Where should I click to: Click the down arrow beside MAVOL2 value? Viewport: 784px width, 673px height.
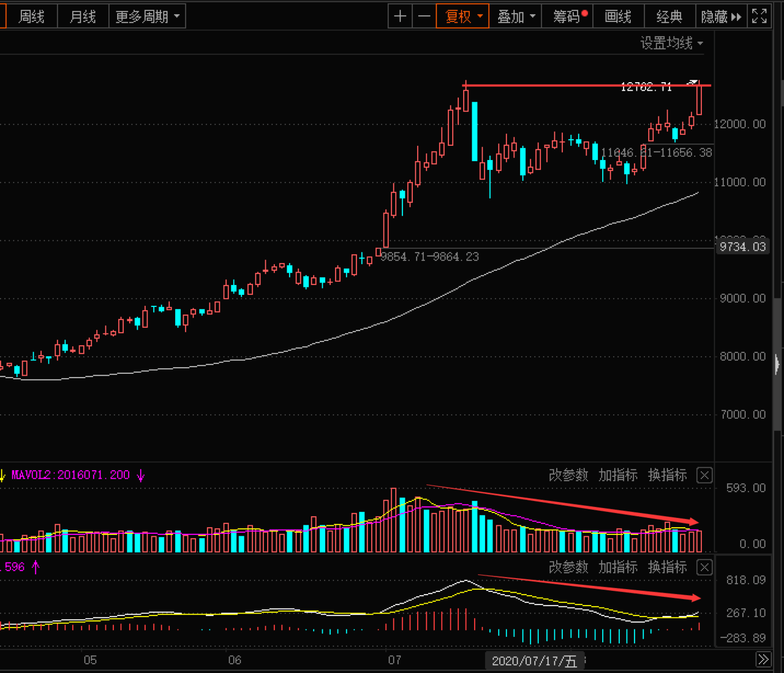(x=141, y=475)
